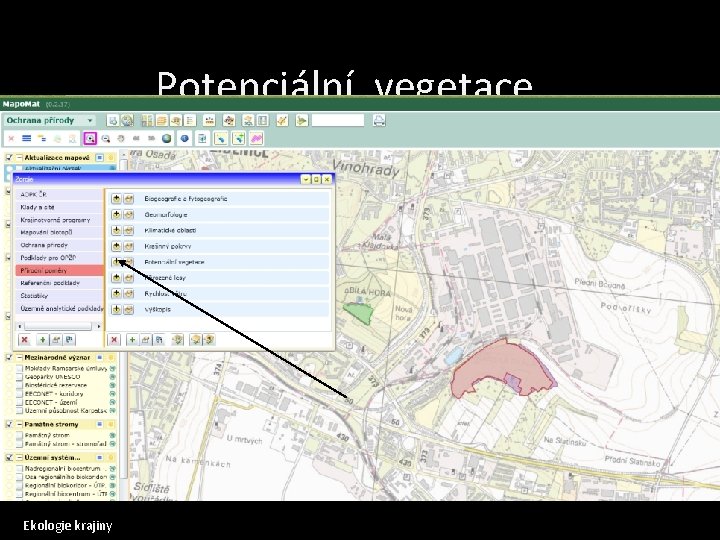720x540 pixels.
Task: Select AOPK ČR category in dialog list
Action: pyautogui.click(x=60, y=195)
